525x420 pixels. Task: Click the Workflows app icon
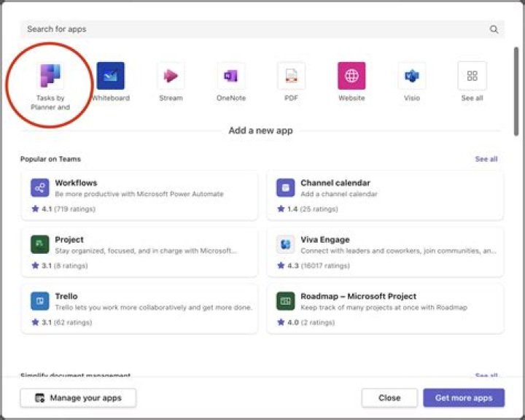coord(40,187)
